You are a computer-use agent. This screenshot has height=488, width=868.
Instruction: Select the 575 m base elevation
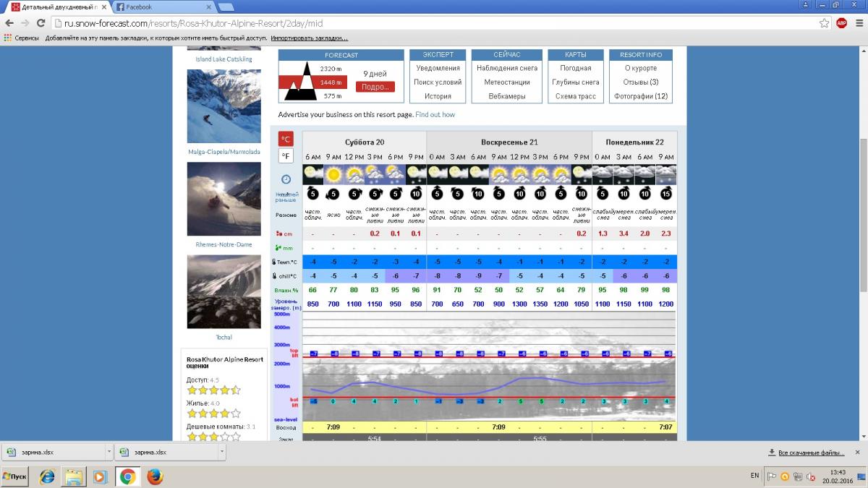coord(333,96)
